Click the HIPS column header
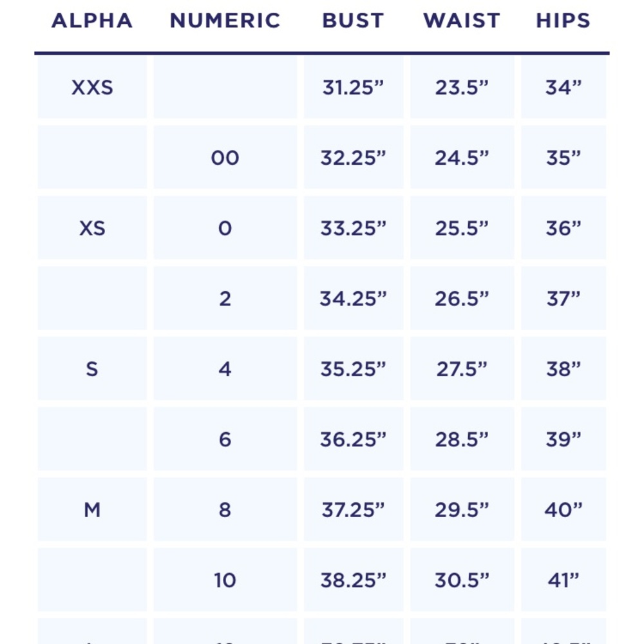644x644 pixels. point(563,21)
